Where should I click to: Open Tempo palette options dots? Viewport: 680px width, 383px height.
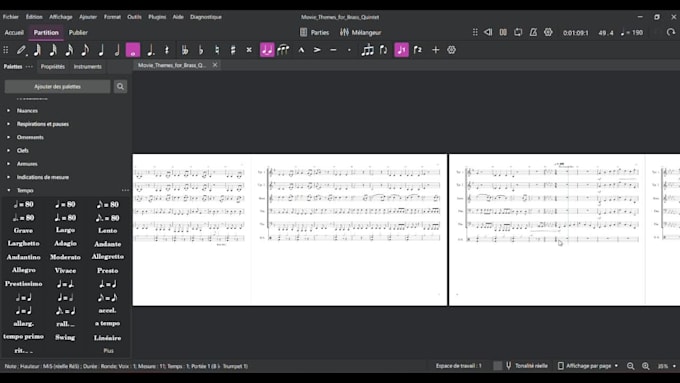coord(125,190)
